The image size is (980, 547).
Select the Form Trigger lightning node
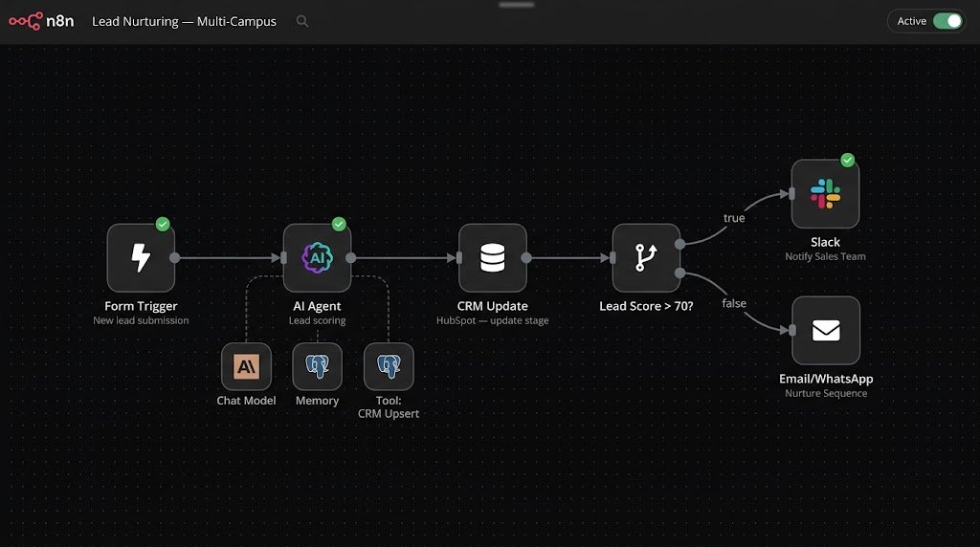pyautogui.click(x=141, y=258)
